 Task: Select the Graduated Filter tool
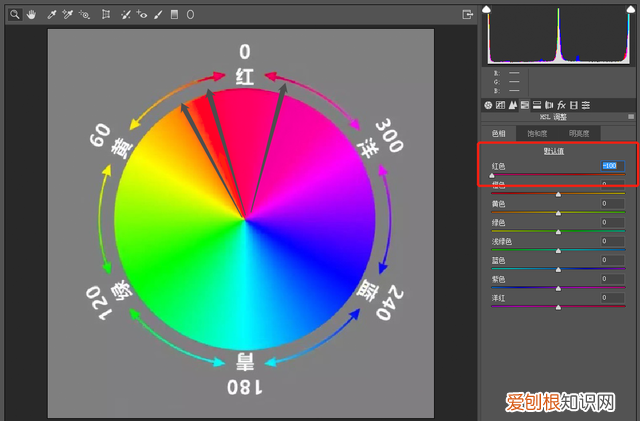point(174,15)
